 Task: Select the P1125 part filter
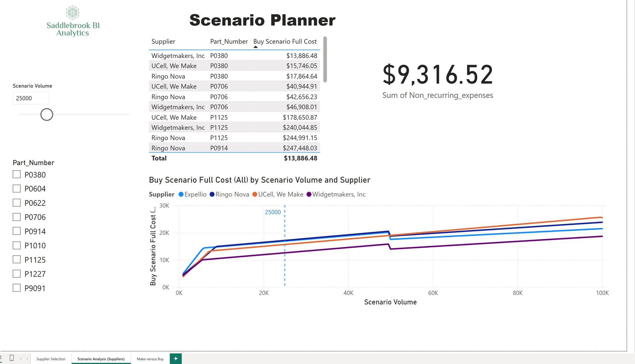coord(17,260)
